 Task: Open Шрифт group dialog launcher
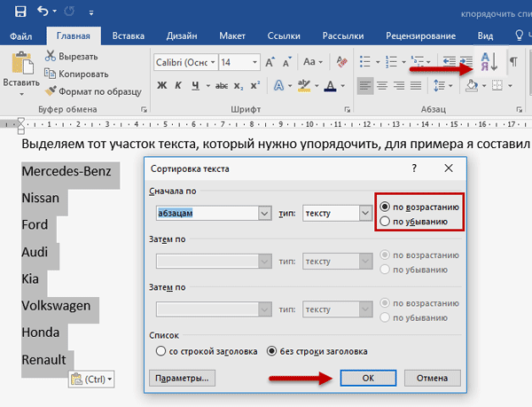coord(347,109)
